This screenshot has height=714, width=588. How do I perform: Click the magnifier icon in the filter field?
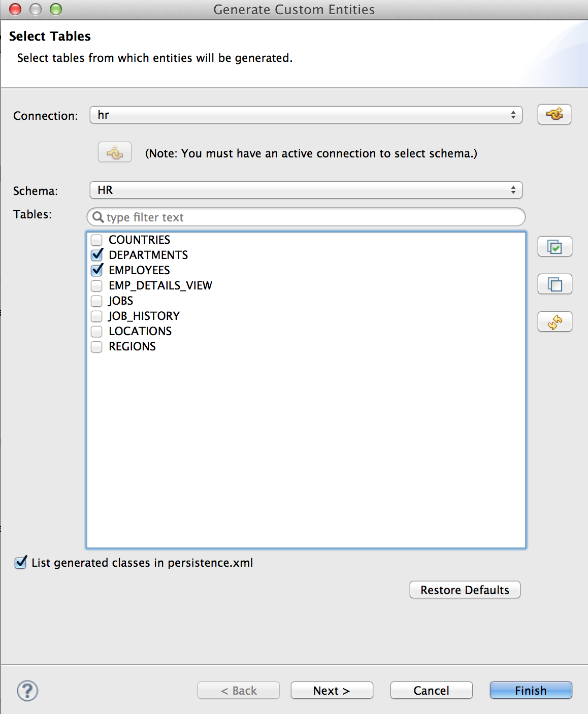(98, 217)
